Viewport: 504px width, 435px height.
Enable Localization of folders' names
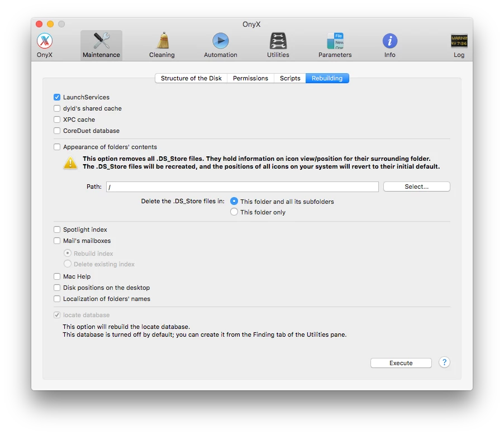[x=57, y=299]
